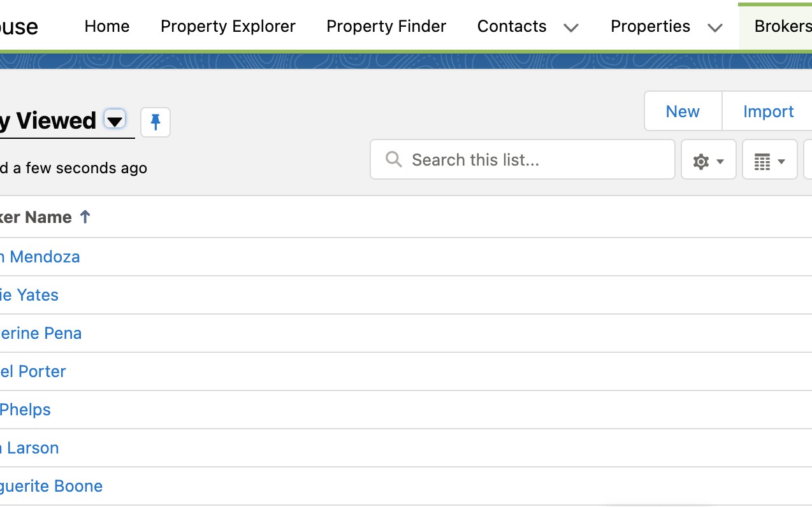Viewport: 812px width, 507px height.
Task: Click the Import button
Action: [x=768, y=111]
